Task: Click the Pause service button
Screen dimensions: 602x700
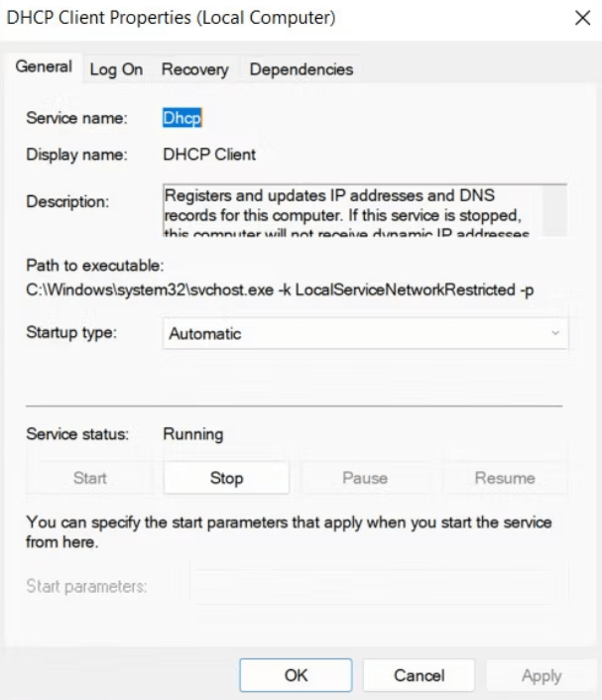Action: [x=365, y=478]
